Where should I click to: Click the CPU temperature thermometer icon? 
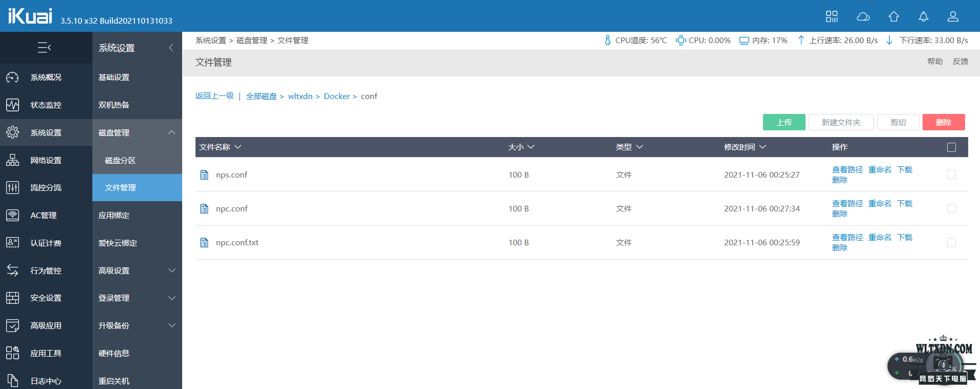pyautogui.click(x=607, y=40)
